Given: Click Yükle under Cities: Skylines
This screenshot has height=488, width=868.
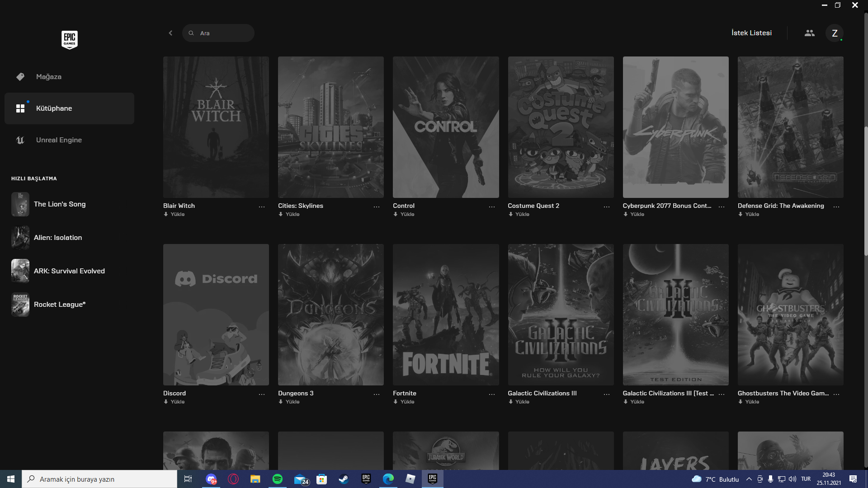Looking at the screenshot, I should point(289,214).
